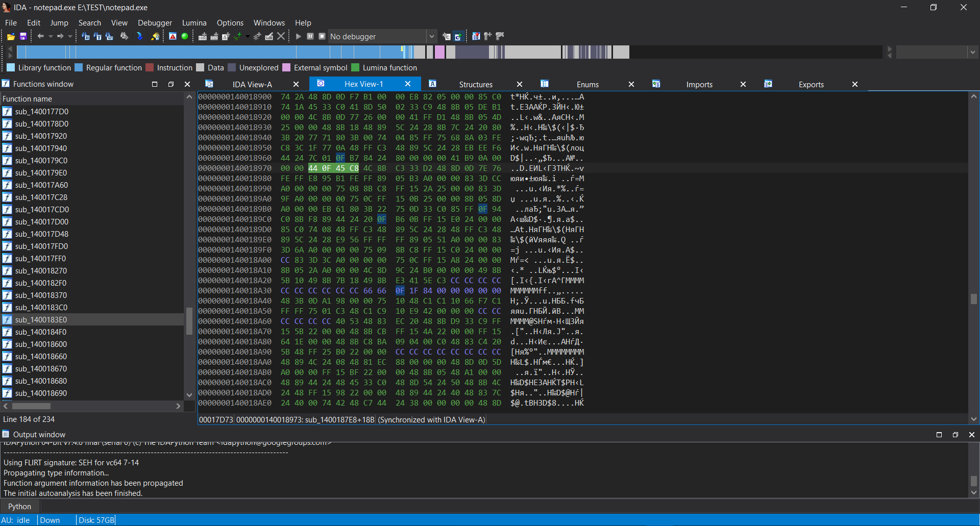
Task: Click the Lumina function color swatch
Action: coord(355,67)
